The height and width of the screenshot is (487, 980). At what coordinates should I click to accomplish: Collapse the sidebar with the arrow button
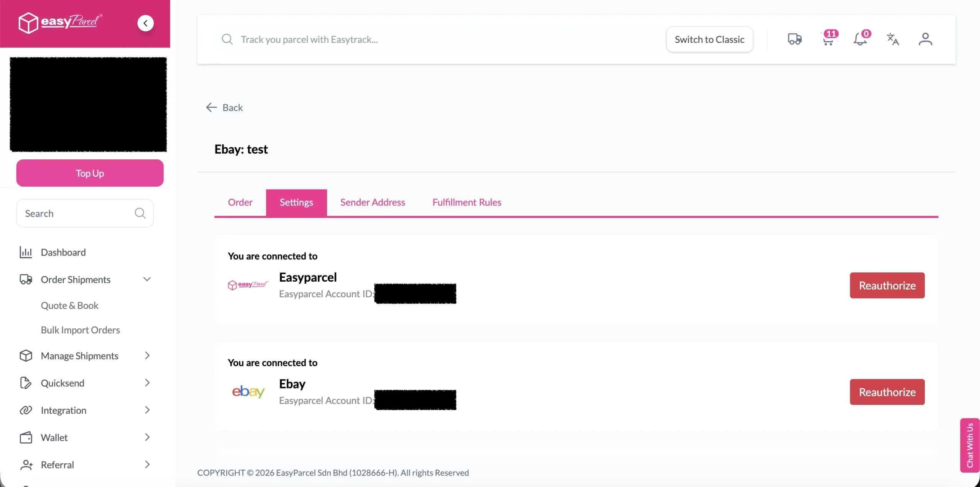pyautogui.click(x=145, y=23)
